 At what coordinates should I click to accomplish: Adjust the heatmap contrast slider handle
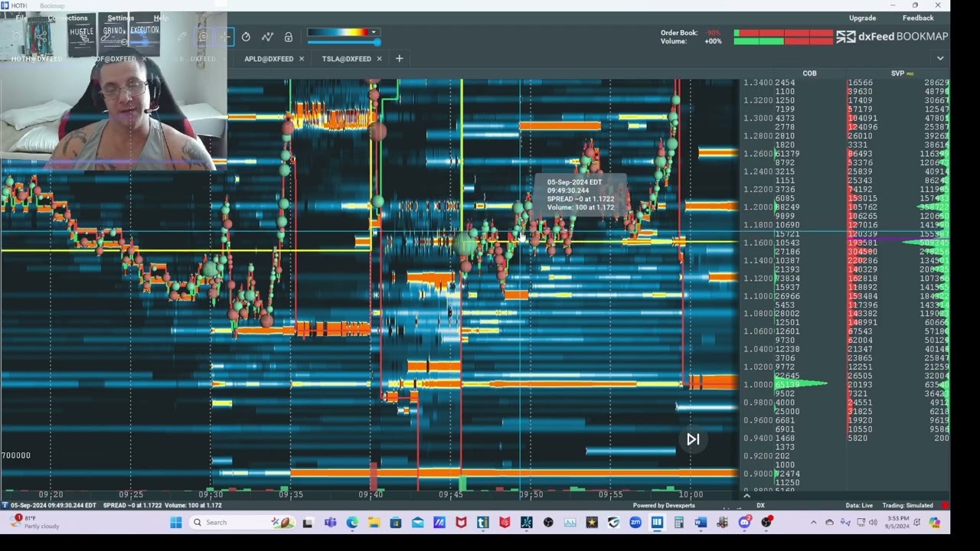[377, 41]
